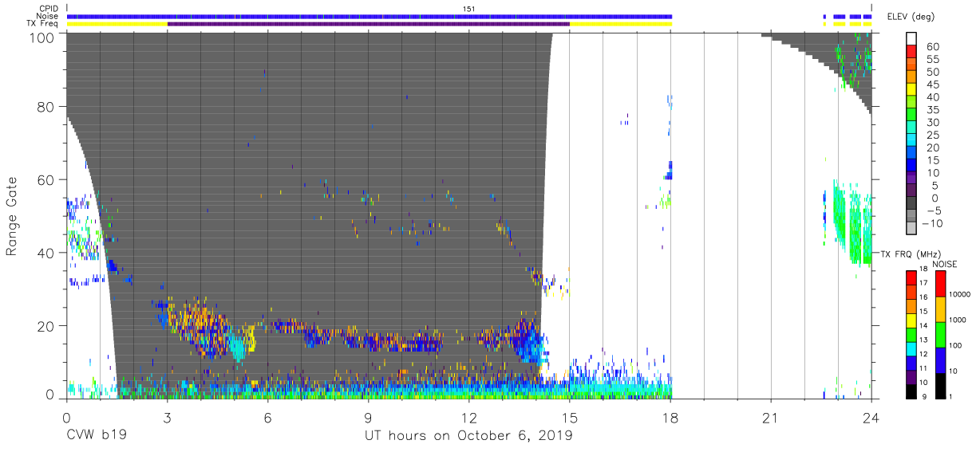This screenshot has height=452, width=980.
Task: Click the red top swatch of noise legend
Action: click(x=940, y=284)
